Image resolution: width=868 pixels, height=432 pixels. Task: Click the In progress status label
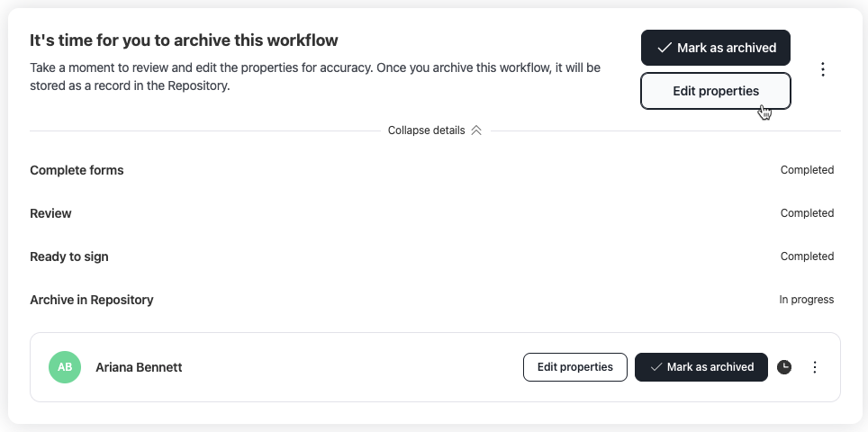806,299
